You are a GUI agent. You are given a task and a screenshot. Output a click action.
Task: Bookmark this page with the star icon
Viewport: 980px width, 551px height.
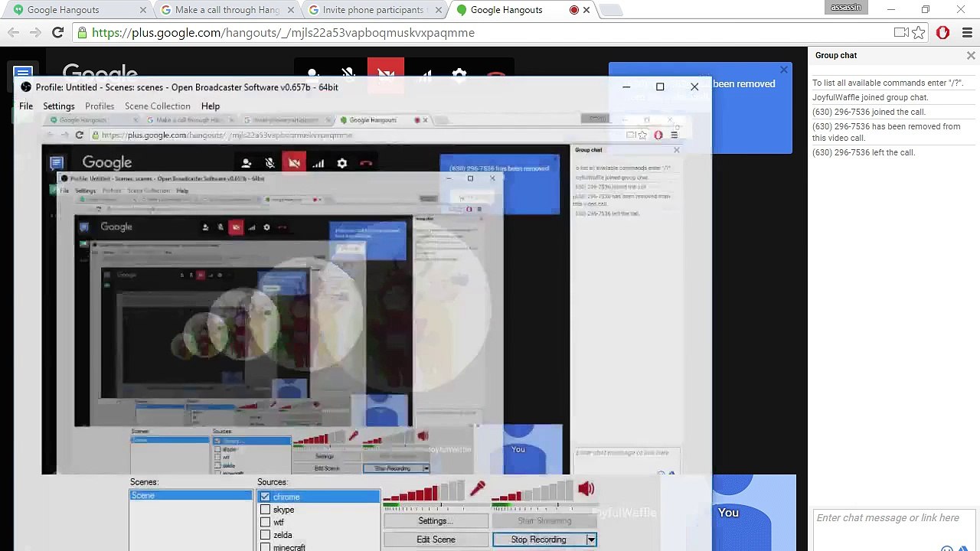[919, 32]
